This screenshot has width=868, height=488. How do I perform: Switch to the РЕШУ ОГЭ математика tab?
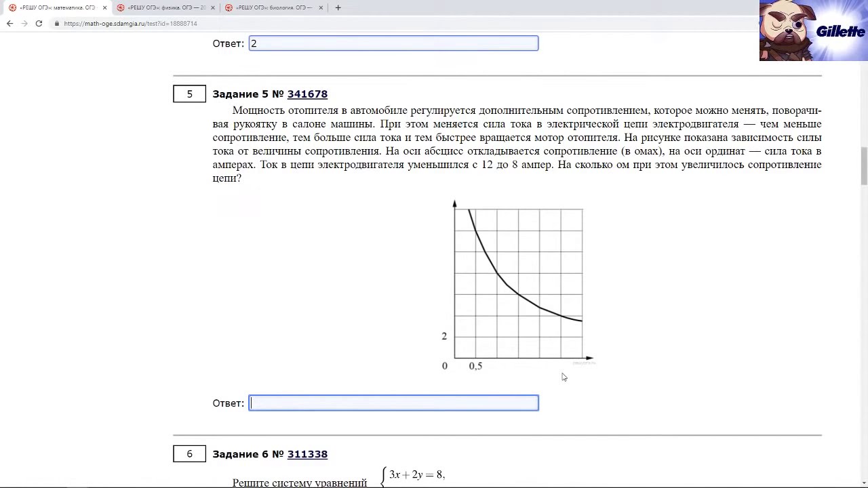[57, 7]
